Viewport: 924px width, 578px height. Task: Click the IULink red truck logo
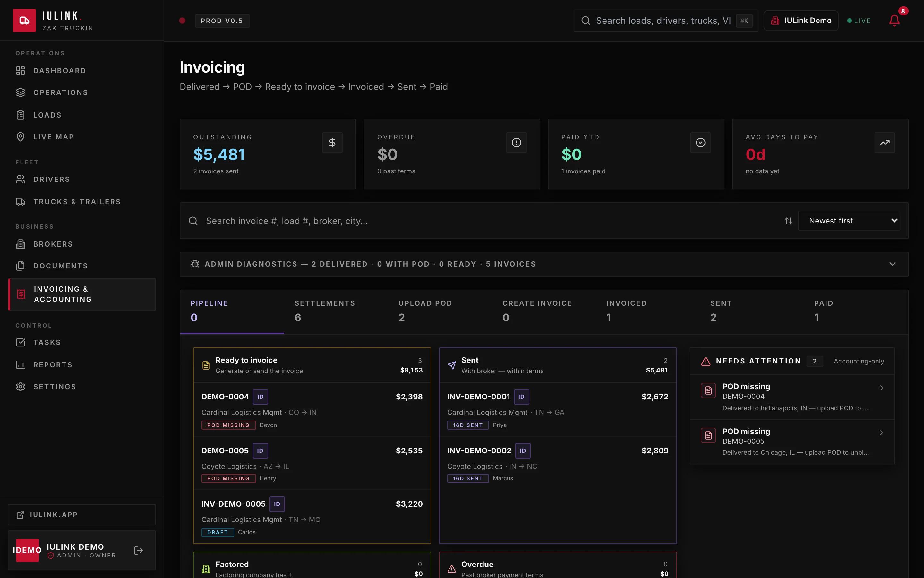[x=24, y=20]
